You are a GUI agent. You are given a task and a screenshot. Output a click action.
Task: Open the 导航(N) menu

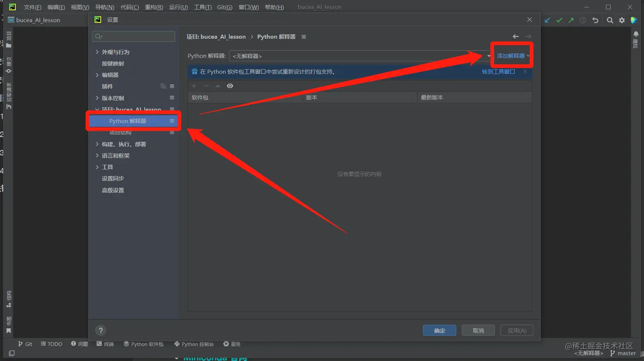[x=104, y=7]
